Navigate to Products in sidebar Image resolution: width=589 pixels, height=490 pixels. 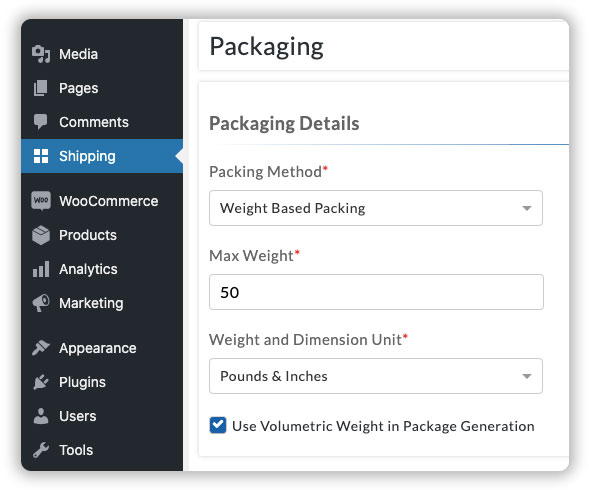click(88, 235)
